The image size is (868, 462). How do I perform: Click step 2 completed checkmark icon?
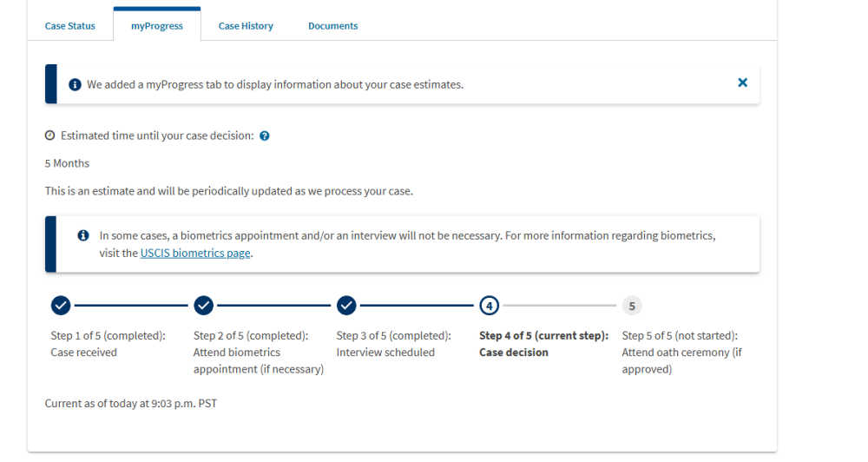203,306
